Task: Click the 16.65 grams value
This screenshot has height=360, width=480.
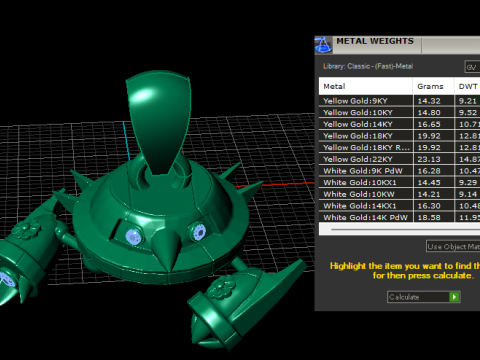Action: point(429,124)
